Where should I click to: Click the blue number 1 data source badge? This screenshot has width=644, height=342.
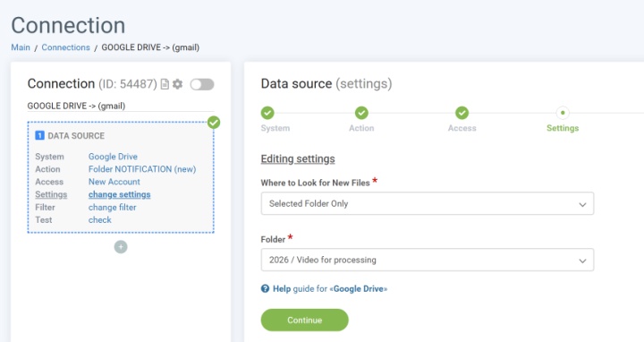coord(40,135)
